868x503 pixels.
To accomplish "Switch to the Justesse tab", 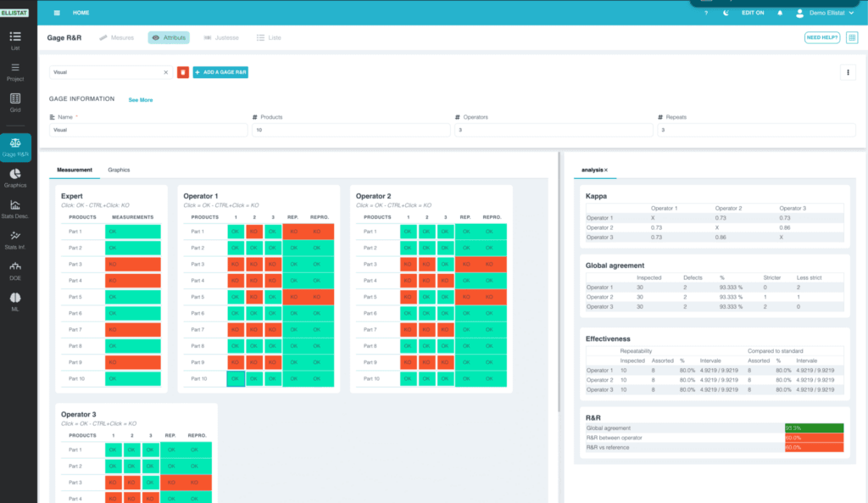I will point(225,37).
